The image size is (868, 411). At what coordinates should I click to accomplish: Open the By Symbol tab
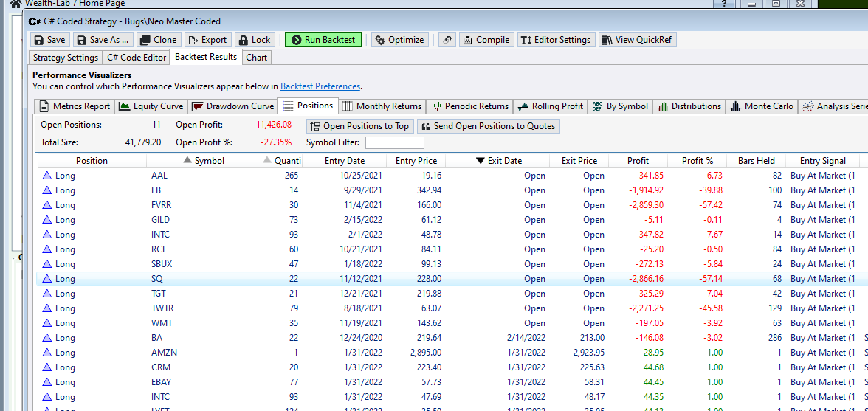(620, 106)
